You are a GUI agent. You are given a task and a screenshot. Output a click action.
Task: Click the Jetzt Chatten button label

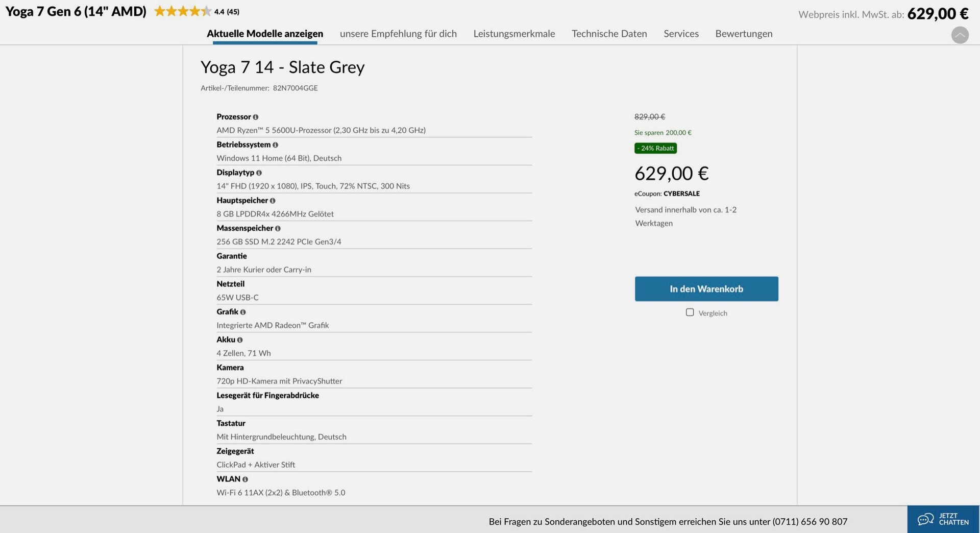(x=953, y=519)
